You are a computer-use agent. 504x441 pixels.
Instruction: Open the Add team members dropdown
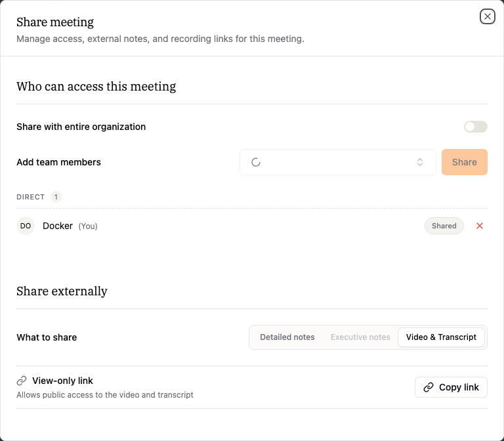(x=337, y=162)
